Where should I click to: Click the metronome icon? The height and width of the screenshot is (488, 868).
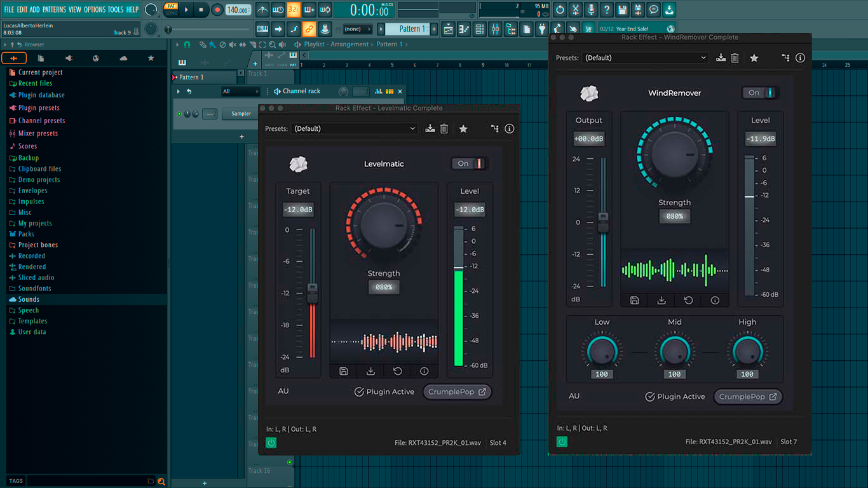coord(262,10)
